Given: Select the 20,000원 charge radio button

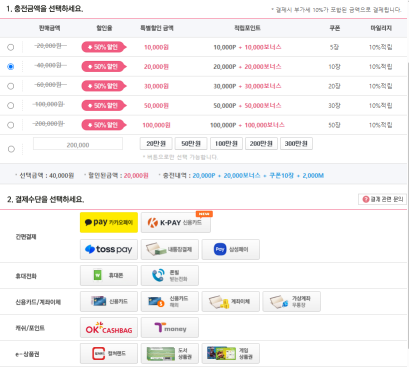Looking at the screenshot, I should tap(11, 47).
